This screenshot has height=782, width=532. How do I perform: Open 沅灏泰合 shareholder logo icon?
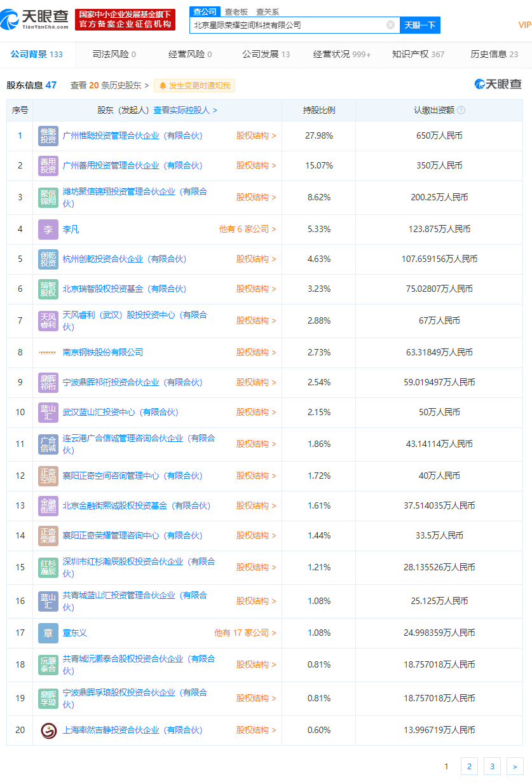(x=48, y=664)
